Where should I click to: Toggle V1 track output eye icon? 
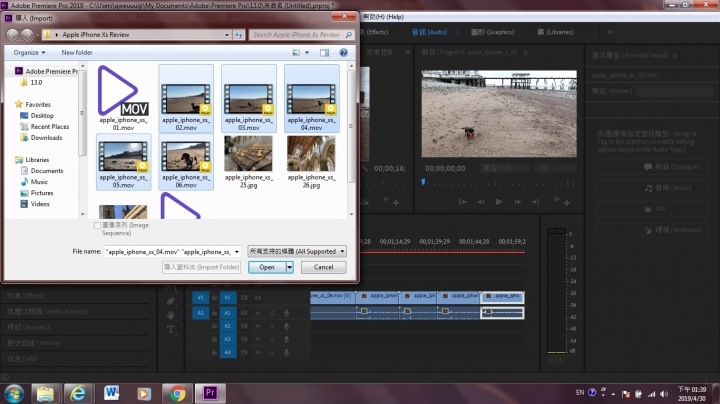pyautogui.click(x=258, y=298)
